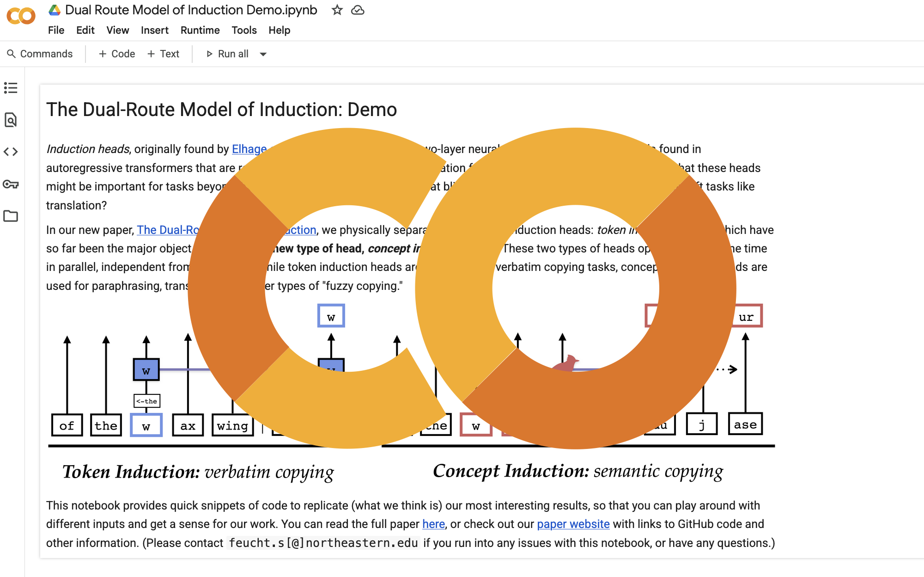This screenshot has width=924, height=577.
Task: Open the Runtime menu
Action: (x=200, y=30)
